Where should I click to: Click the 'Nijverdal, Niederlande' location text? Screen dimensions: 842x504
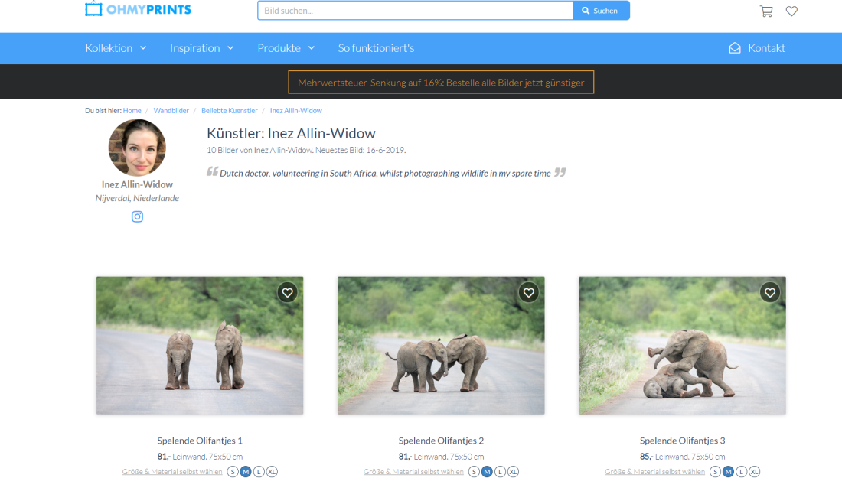point(138,198)
